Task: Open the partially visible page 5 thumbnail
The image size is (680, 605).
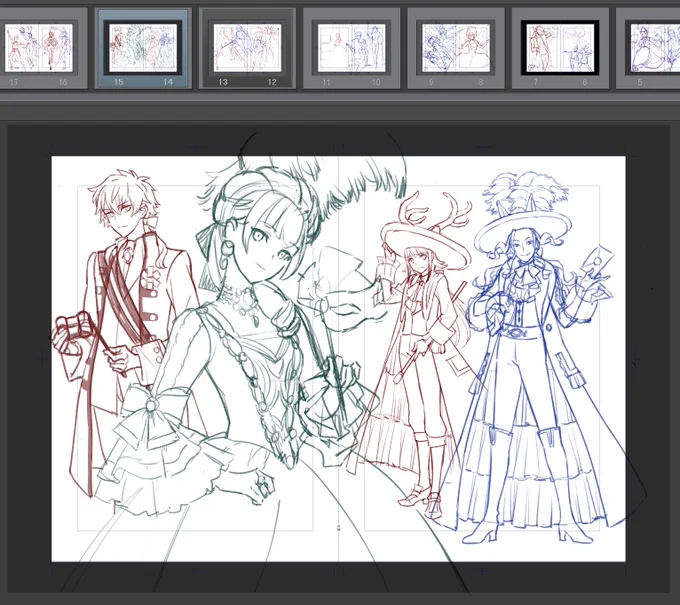Action: click(648, 48)
